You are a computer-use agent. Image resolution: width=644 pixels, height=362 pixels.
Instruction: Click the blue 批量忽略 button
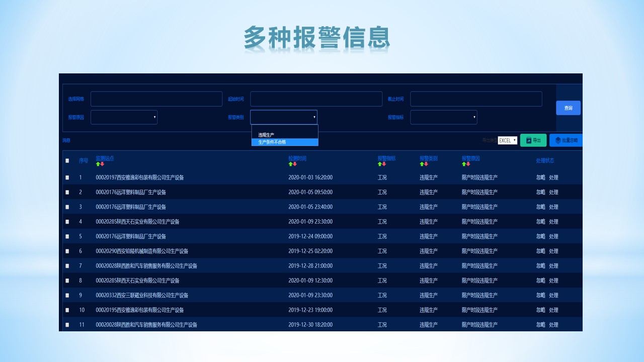tap(566, 140)
